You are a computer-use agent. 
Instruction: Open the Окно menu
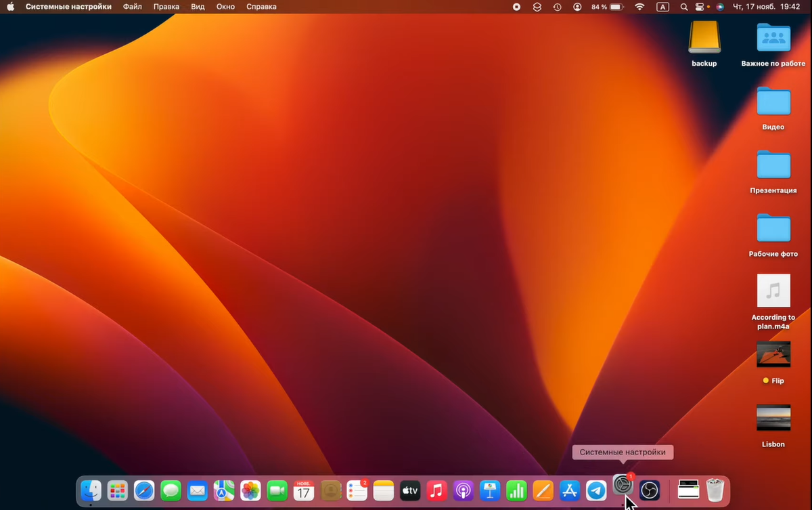coord(225,7)
